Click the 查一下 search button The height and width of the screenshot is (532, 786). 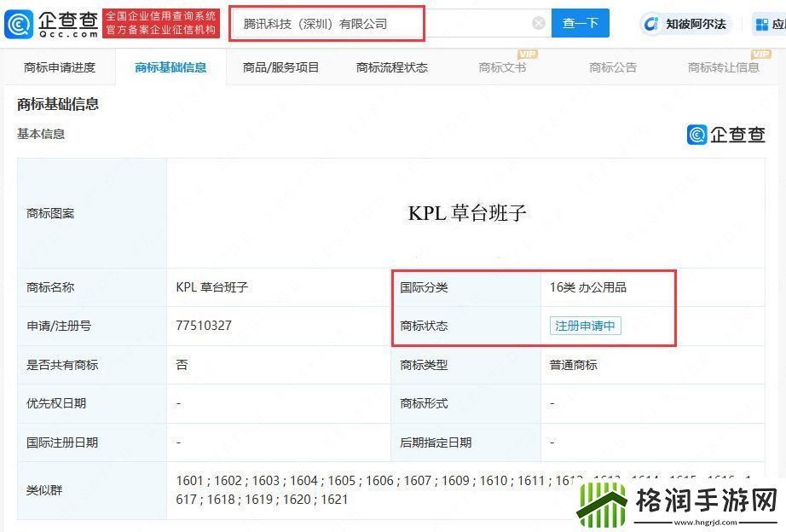(x=580, y=23)
